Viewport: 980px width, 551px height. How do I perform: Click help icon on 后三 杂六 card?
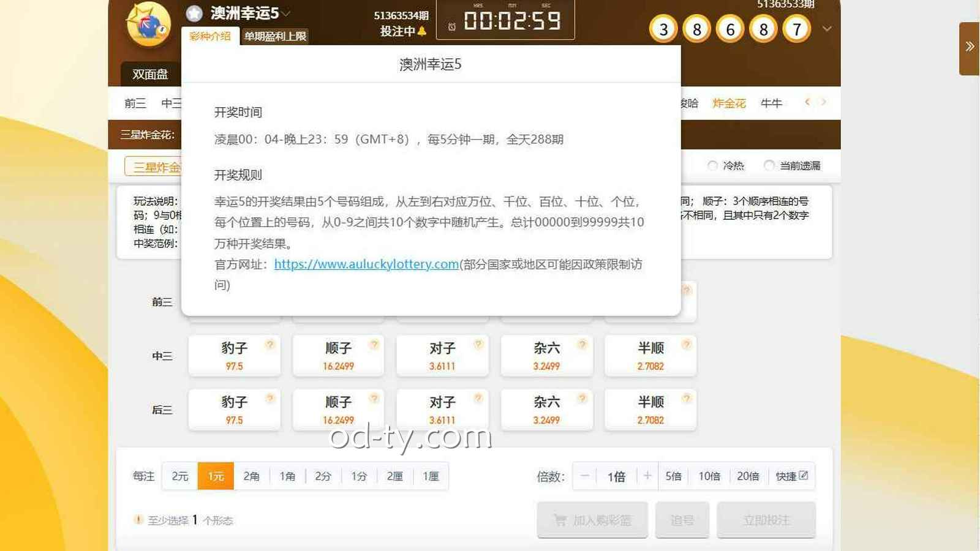coord(582,398)
